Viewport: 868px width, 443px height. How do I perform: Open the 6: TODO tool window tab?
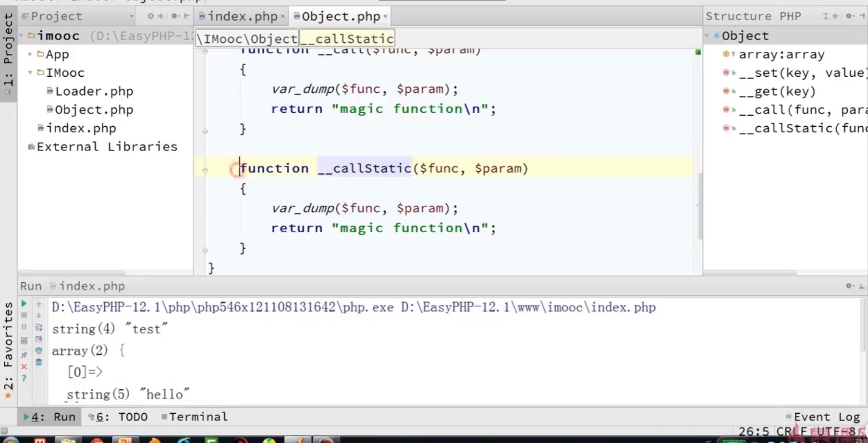pyautogui.click(x=118, y=417)
